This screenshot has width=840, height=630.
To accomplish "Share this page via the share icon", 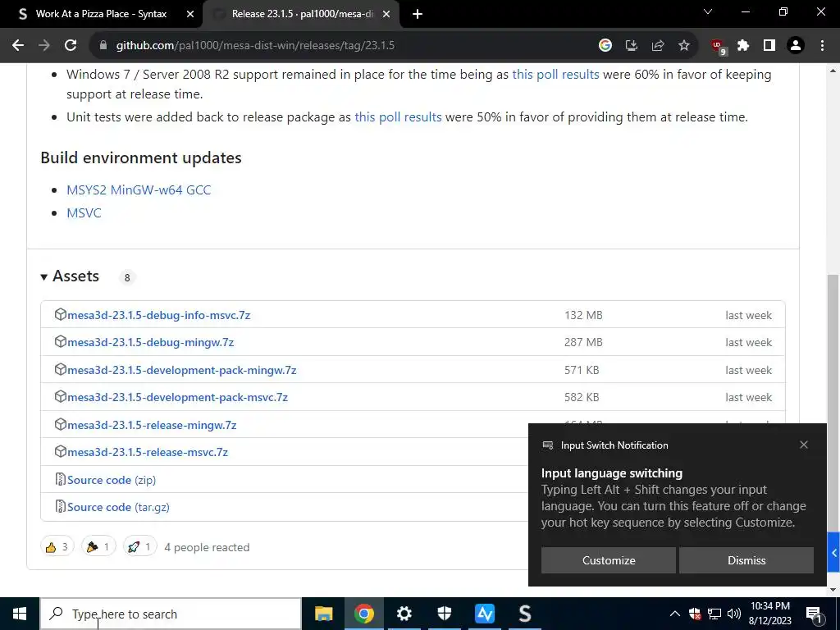I will tap(658, 46).
